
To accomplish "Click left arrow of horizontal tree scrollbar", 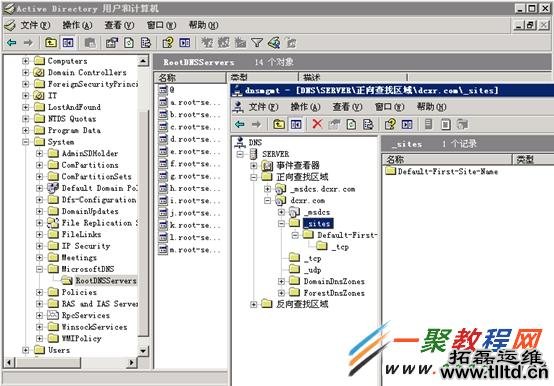I will [9, 362].
